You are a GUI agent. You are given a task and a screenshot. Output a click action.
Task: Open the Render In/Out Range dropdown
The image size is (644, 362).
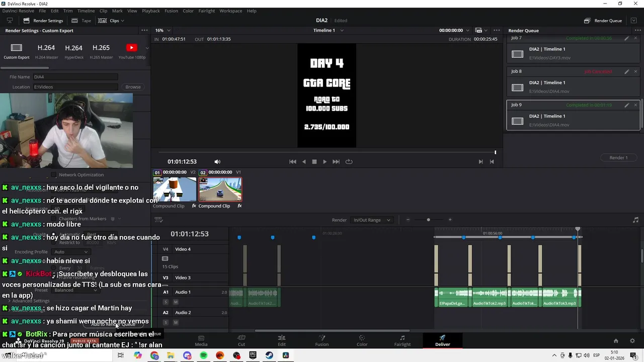click(x=372, y=220)
